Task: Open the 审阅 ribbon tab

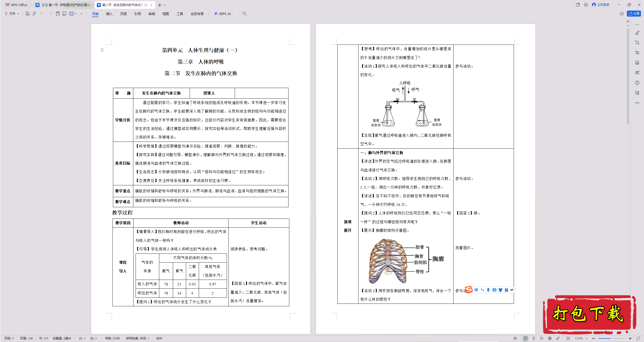Action: 151,14
